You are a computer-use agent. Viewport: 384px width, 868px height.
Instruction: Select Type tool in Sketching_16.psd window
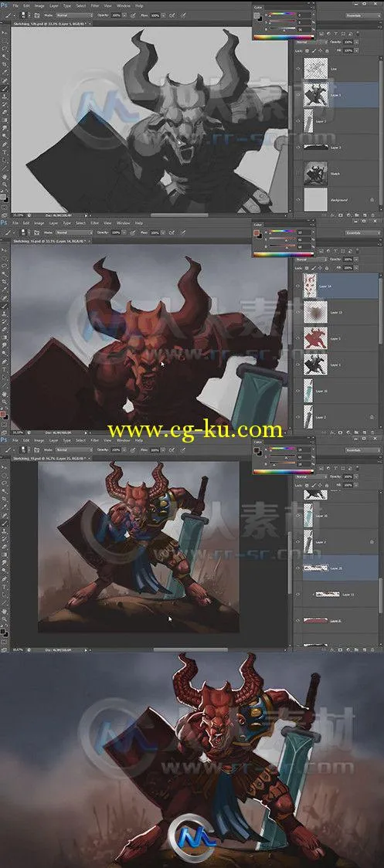pos(5,370)
